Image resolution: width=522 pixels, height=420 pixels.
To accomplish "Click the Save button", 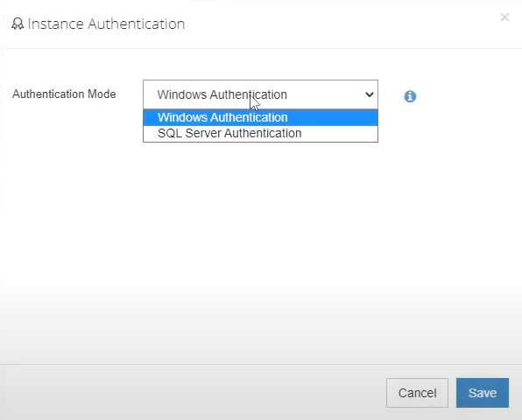I will tap(483, 393).
